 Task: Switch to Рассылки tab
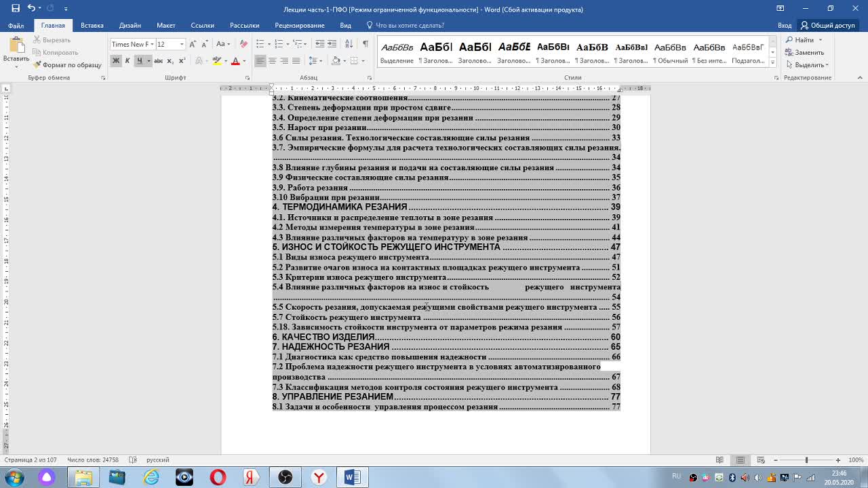(244, 25)
